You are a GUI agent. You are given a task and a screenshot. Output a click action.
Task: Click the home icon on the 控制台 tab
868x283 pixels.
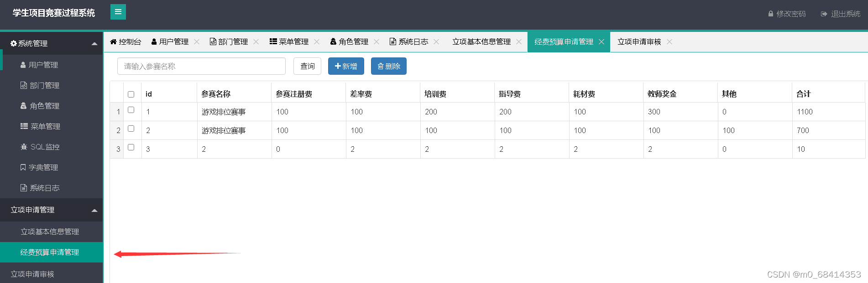(x=113, y=41)
